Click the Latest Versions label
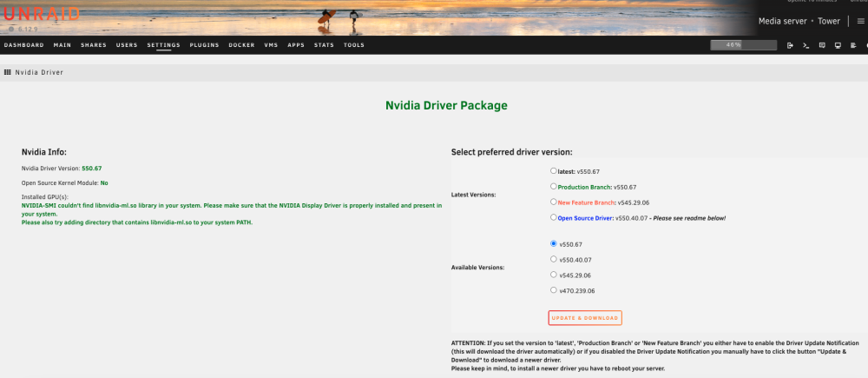The width and height of the screenshot is (868, 378). (x=474, y=195)
